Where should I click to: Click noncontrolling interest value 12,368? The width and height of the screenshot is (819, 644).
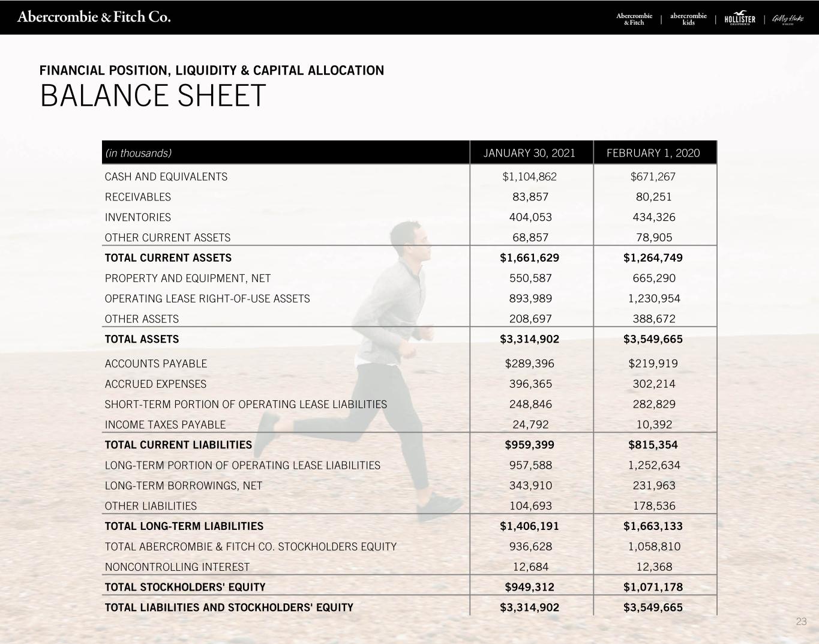pos(653,567)
